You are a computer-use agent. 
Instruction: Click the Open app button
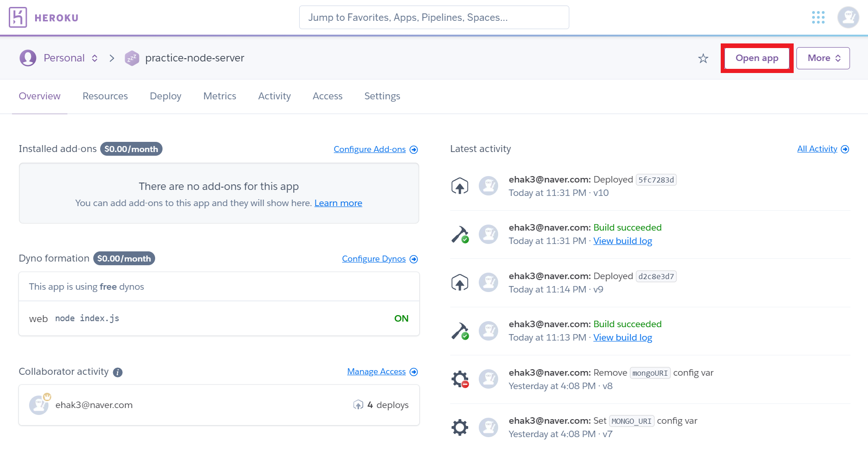757,58
